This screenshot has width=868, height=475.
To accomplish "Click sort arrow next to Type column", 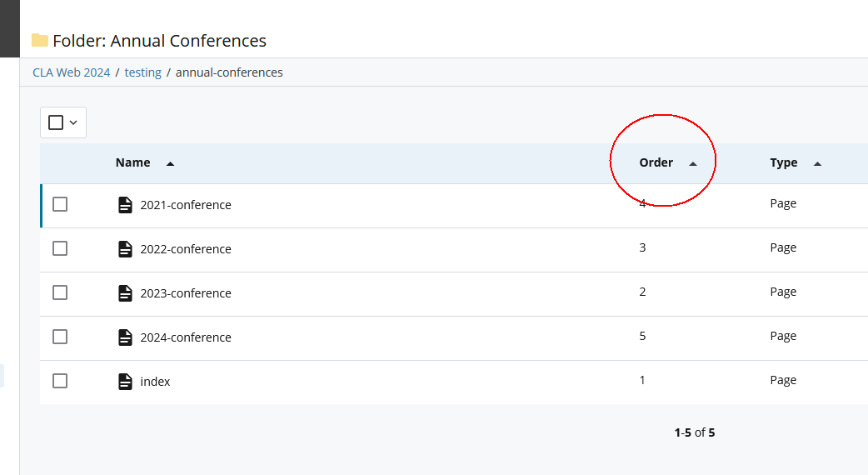I will click(816, 163).
